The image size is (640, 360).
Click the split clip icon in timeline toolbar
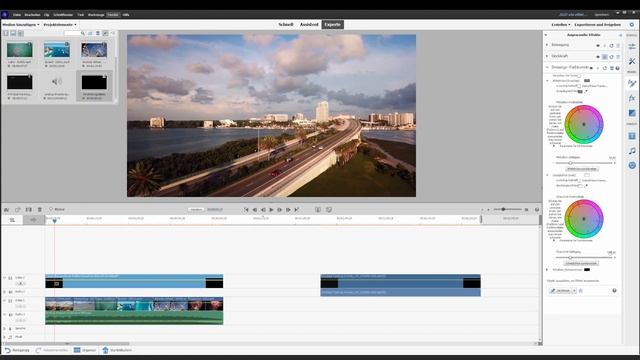(x=29, y=209)
